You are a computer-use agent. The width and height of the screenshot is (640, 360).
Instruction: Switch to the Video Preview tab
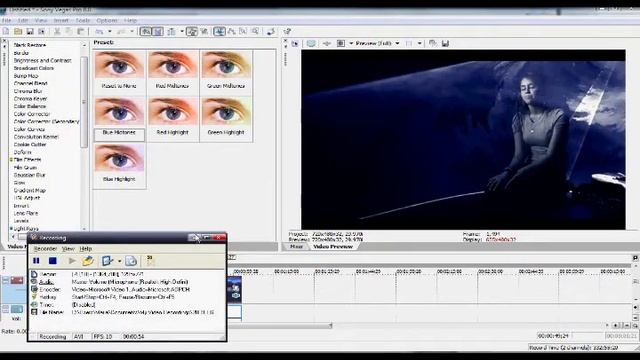pos(333,247)
